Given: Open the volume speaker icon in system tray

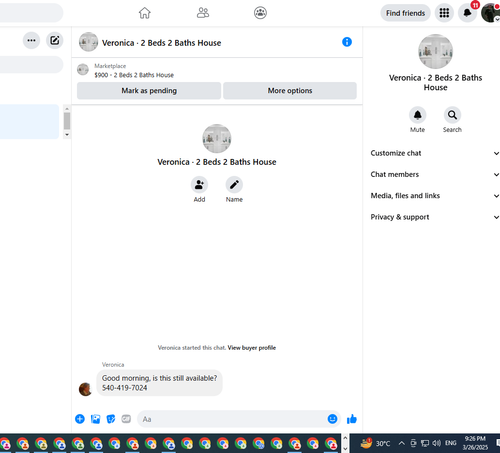Looking at the screenshot, I should pos(436,443).
